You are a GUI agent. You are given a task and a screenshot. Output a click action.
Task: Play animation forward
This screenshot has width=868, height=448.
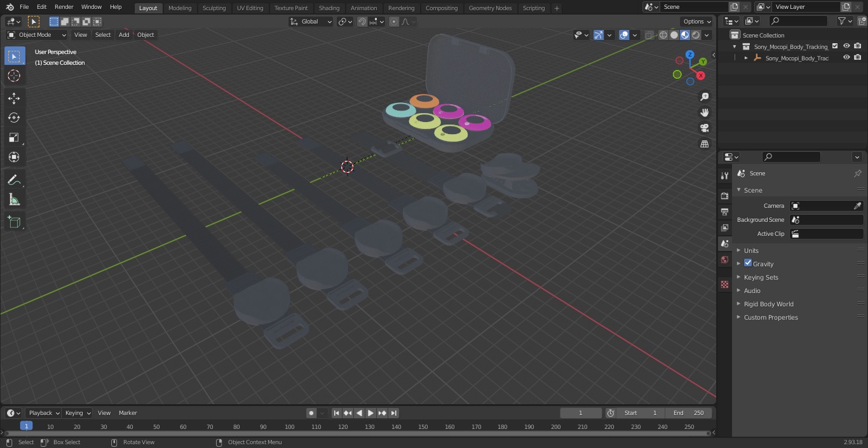tap(370, 413)
